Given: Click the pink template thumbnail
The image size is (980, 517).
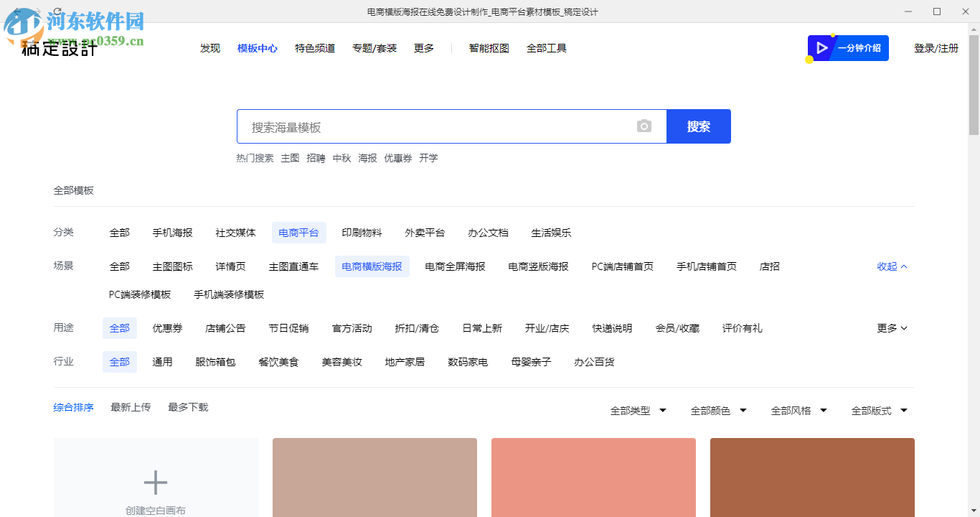Looking at the screenshot, I should click(593, 478).
